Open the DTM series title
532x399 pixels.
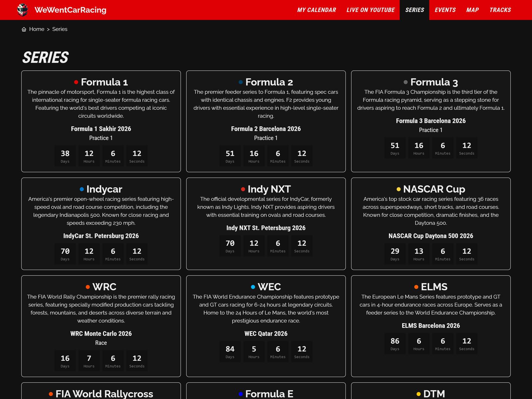click(x=434, y=394)
